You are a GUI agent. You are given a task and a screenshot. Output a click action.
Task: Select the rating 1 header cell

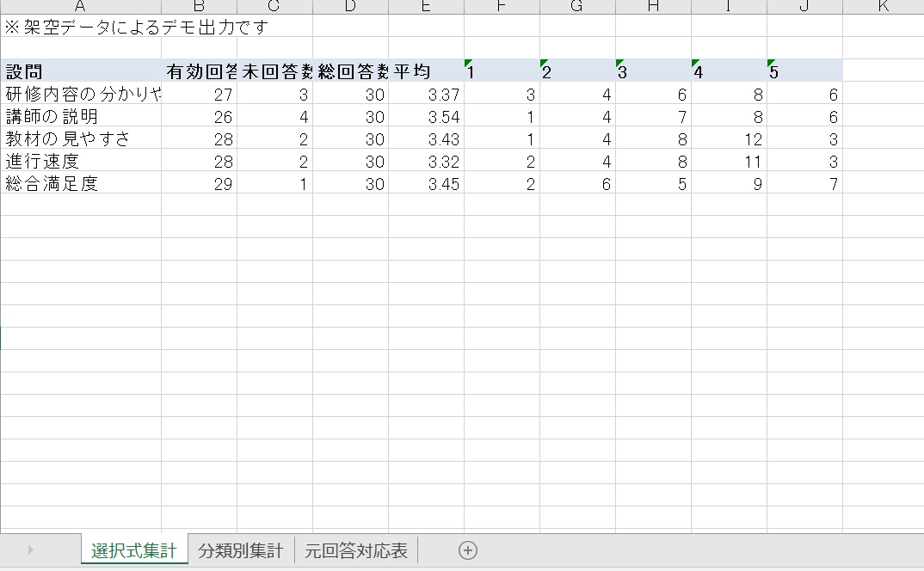[x=502, y=71]
